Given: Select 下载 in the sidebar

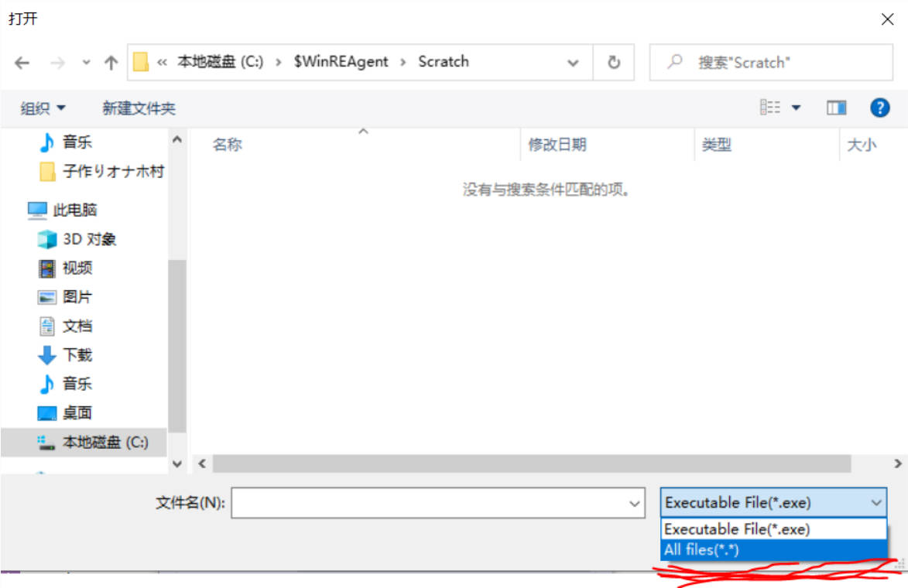Looking at the screenshot, I should pos(77,355).
